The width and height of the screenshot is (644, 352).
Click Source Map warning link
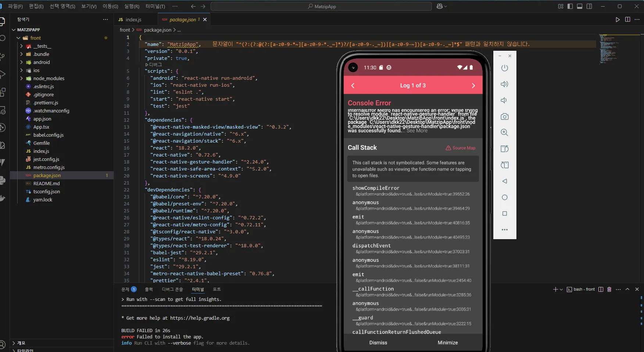461,148
